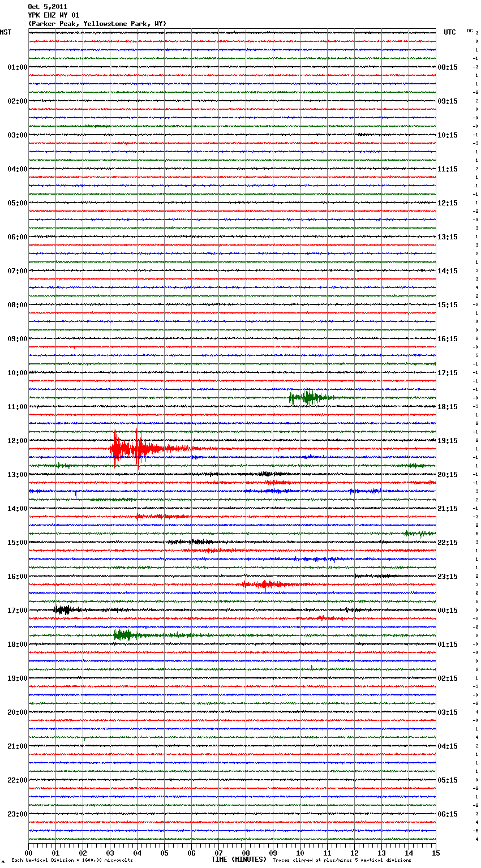Click the 16:15 UTC time label
This screenshot has width=481, height=868.
(448, 339)
